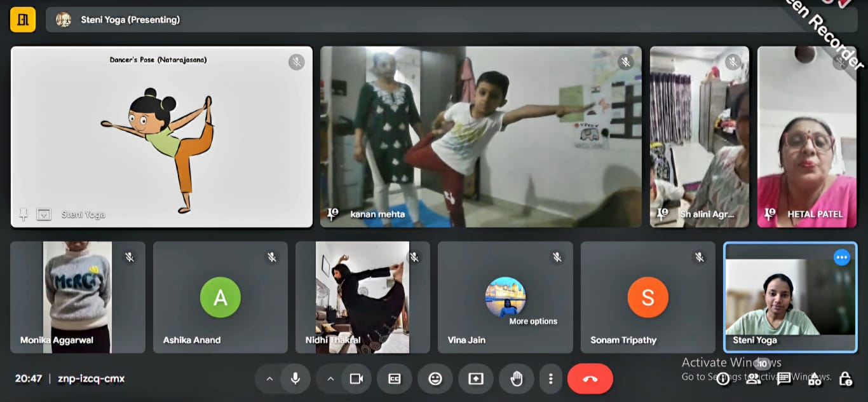Mute your microphone
Viewport: 868px width, 402px height.
(295, 378)
